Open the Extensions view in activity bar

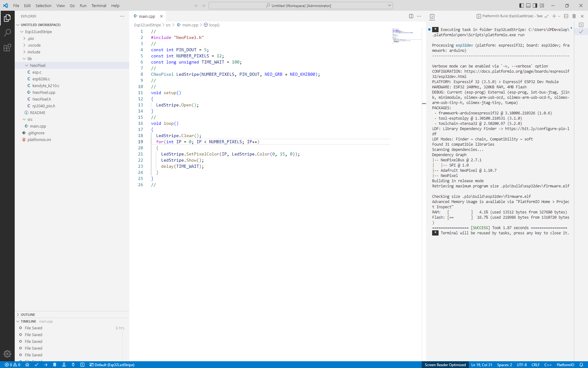click(x=7, y=48)
